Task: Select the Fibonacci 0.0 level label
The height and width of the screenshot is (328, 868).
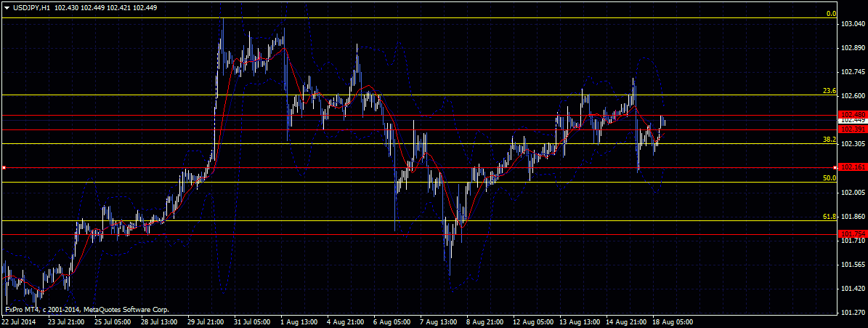Action: pyautogui.click(x=832, y=14)
